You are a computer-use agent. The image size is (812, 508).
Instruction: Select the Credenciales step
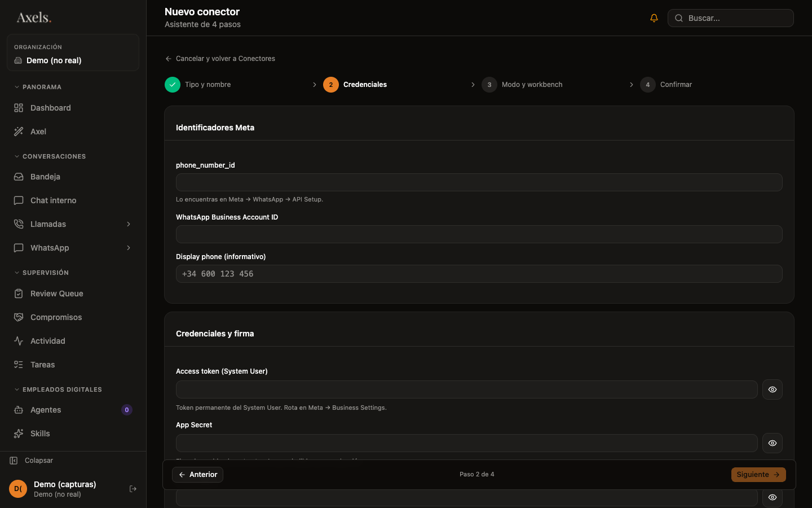(355, 85)
